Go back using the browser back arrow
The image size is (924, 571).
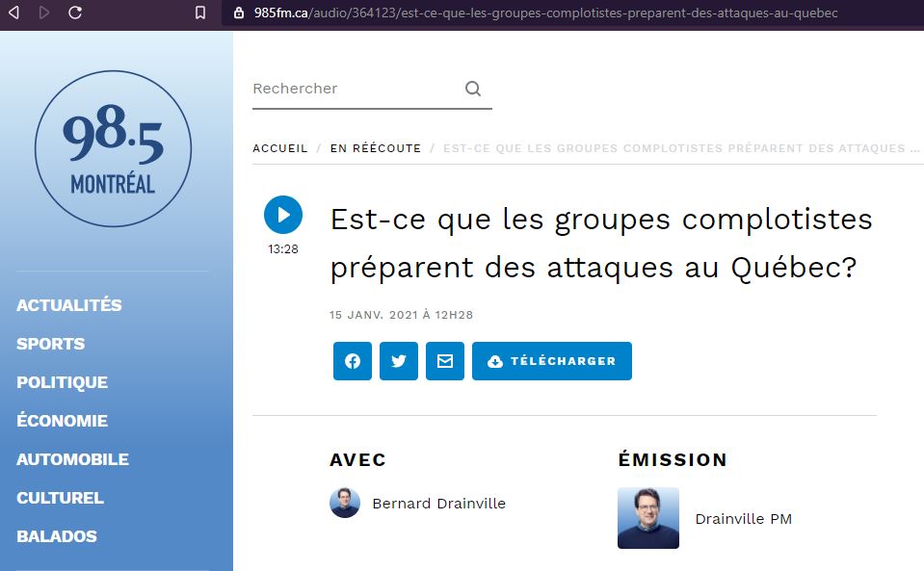click(x=13, y=13)
